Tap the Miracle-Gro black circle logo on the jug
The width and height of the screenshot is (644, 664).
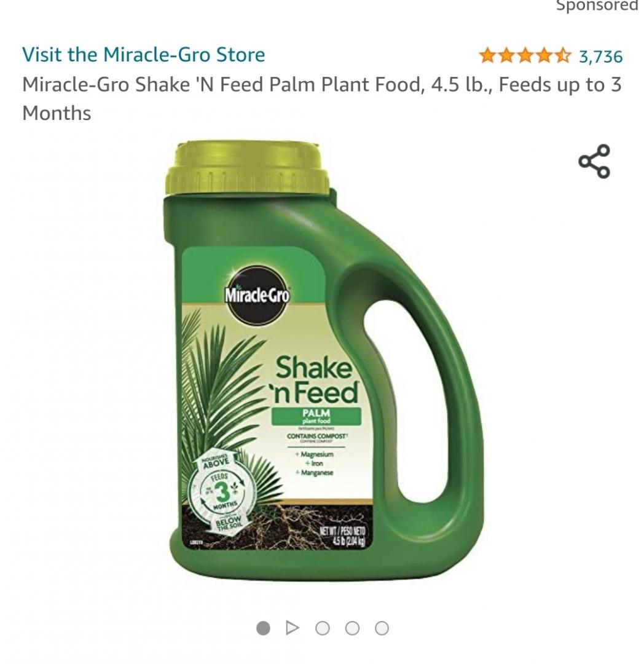coord(257,295)
